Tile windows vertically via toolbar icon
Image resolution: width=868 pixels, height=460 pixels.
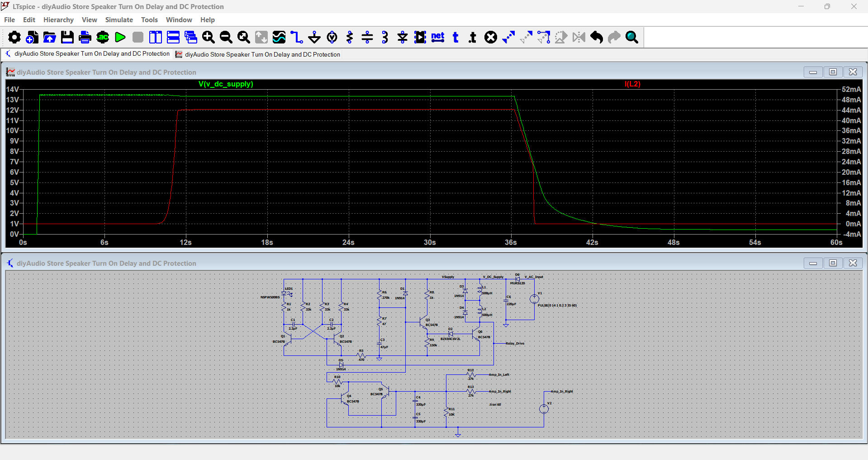tap(156, 37)
